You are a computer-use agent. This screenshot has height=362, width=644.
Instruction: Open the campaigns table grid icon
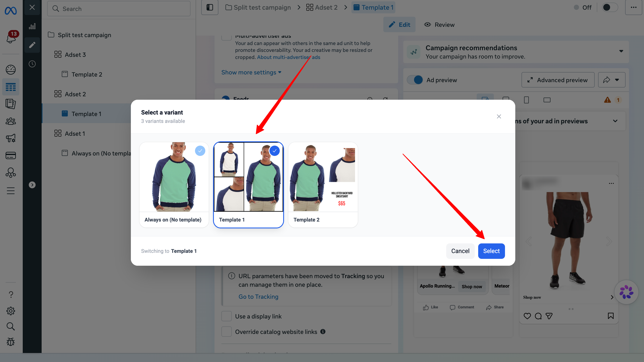(11, 87)
